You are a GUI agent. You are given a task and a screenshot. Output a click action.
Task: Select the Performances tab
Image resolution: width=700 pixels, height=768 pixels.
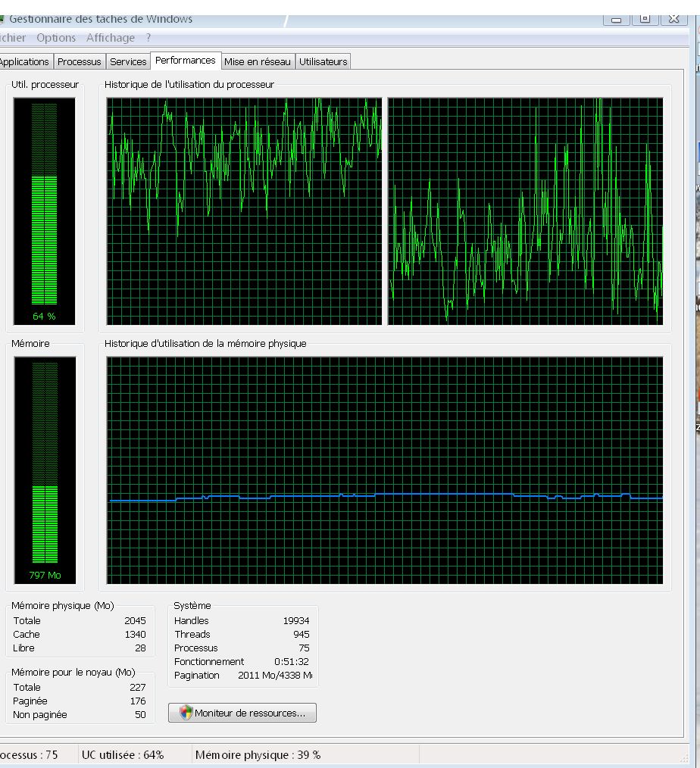tap(186, 61)
